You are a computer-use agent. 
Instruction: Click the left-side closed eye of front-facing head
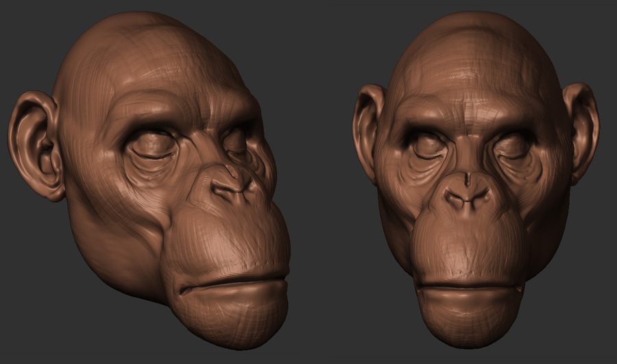tap(426, 147)
